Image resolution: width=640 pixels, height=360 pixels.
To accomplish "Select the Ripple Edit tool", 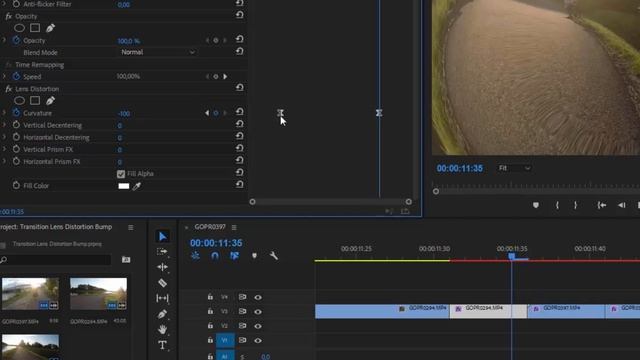I will (x=162, y=267).
